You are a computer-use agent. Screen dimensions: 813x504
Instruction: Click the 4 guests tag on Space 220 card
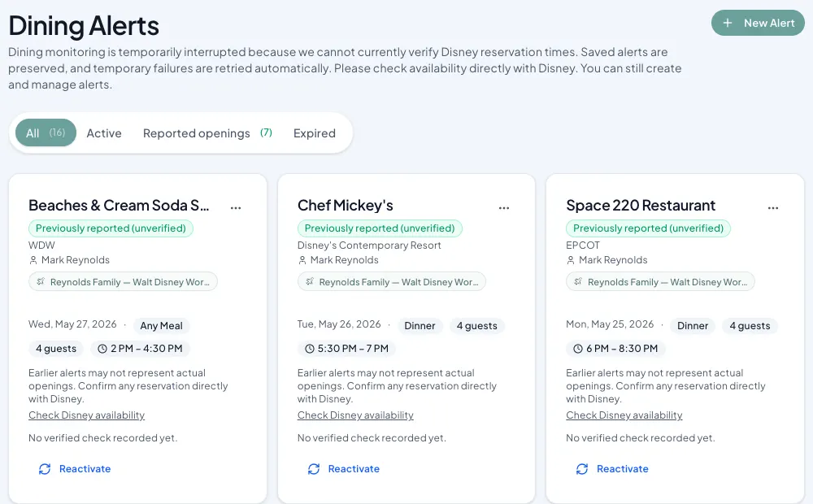(750, 326)
